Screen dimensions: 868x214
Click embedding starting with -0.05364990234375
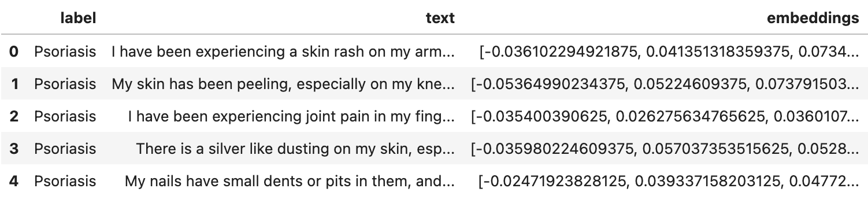(665, 84)
